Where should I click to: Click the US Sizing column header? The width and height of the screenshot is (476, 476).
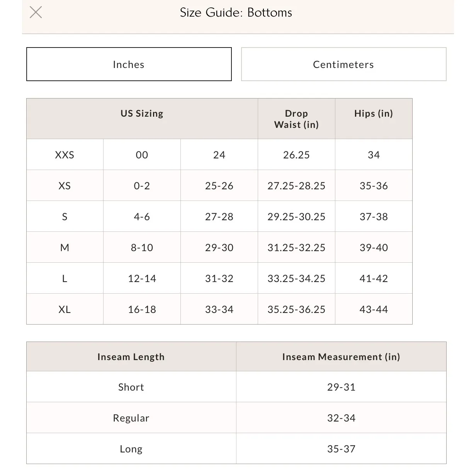click(142, 114)
